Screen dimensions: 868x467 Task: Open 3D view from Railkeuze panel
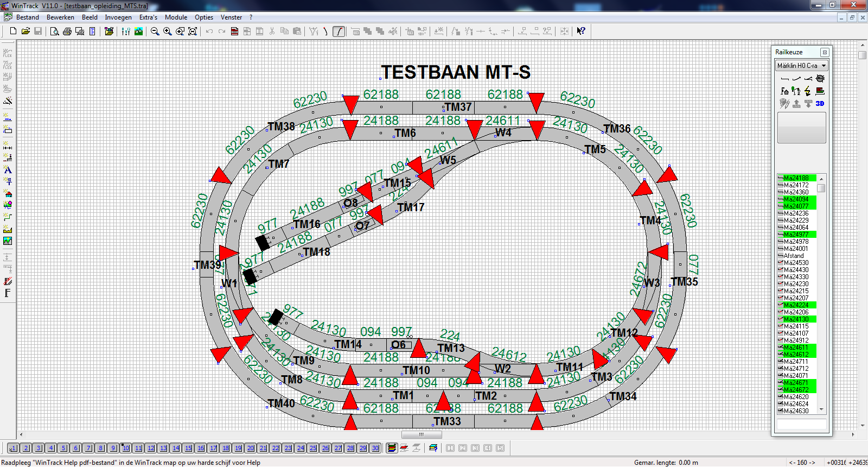click(820, 104)
